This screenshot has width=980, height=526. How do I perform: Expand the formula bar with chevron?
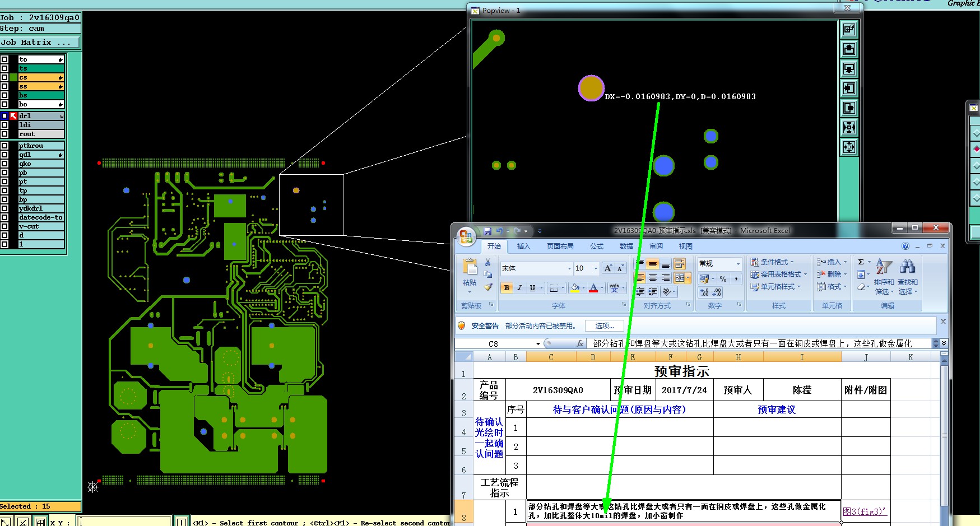coord(944,343)
